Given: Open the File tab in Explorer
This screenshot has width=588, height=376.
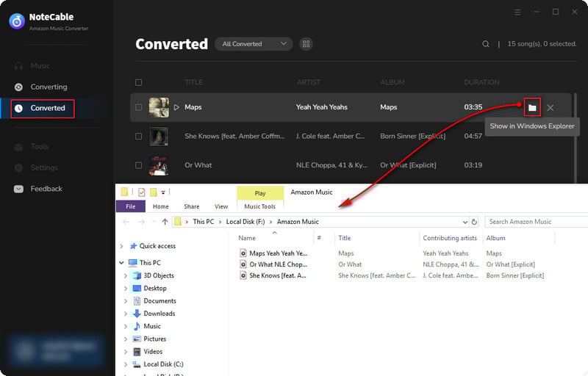Looking at the screenshot, I should (x=131, y=206).
